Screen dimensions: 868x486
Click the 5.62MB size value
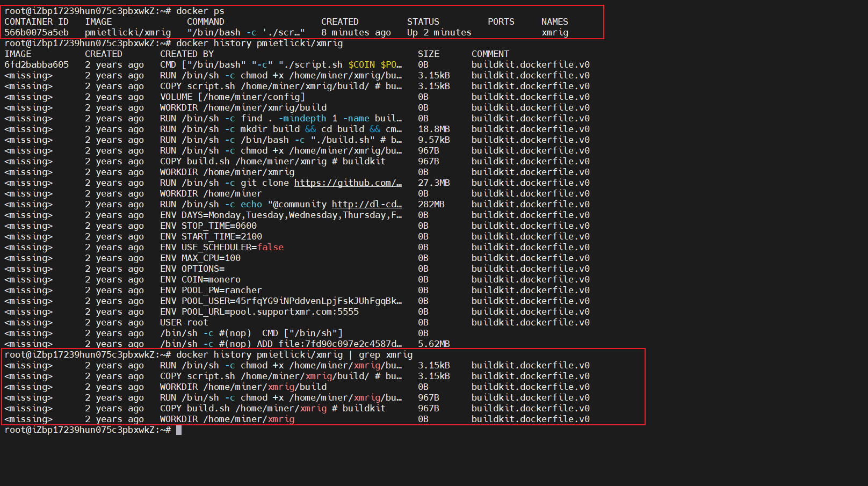click(x=434, y=344)
